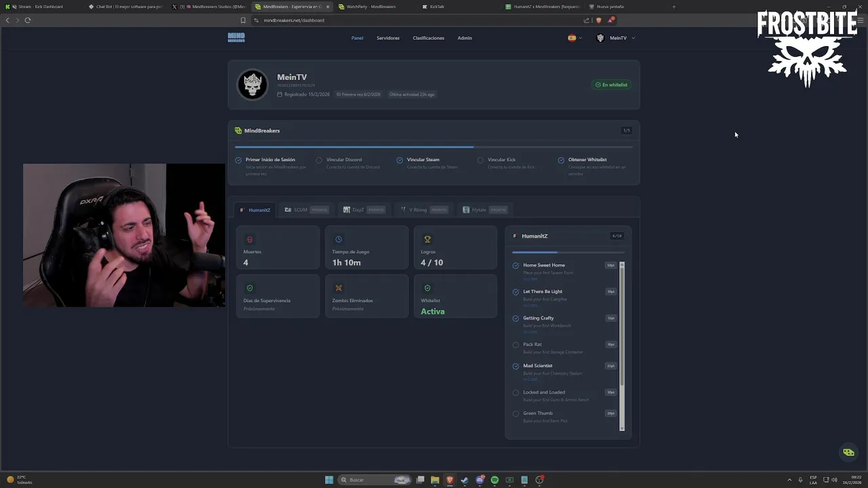868x488 pixels.
Task: Click the MindBreakers progress bar
Action: pyautogui.click(x=433, y=146)
